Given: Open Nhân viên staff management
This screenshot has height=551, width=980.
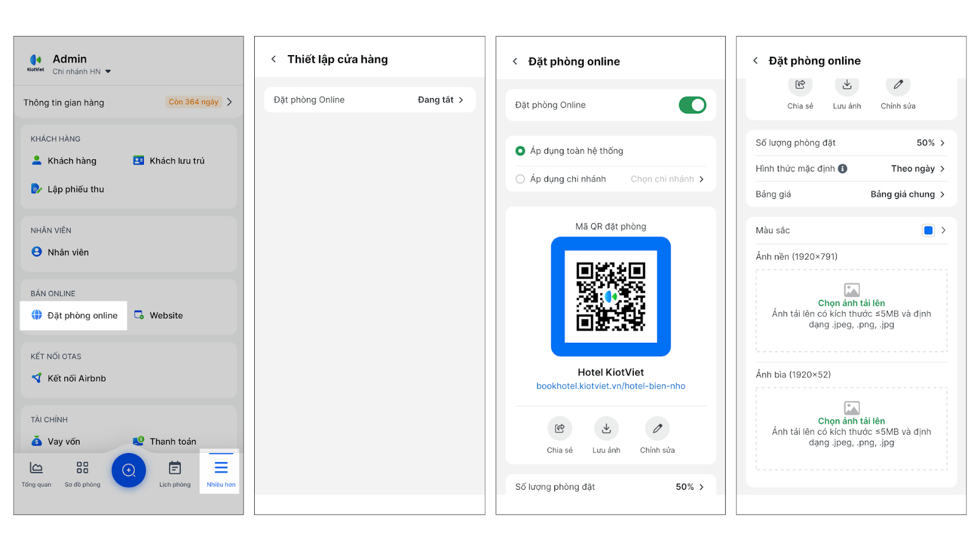Looking at the screenshot, I should pyautogui.click(x=60, y=252).
